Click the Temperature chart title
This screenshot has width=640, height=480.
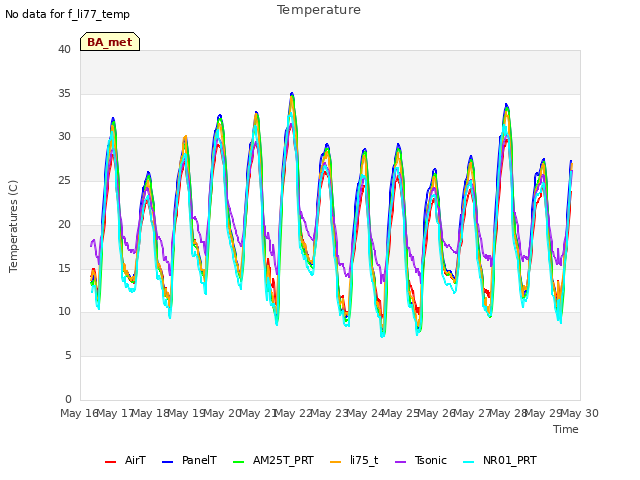click(319, 10)
